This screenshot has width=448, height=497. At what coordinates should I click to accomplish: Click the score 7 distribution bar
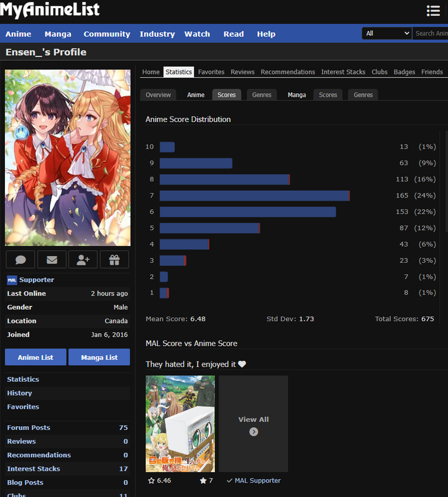click(255, 196)
